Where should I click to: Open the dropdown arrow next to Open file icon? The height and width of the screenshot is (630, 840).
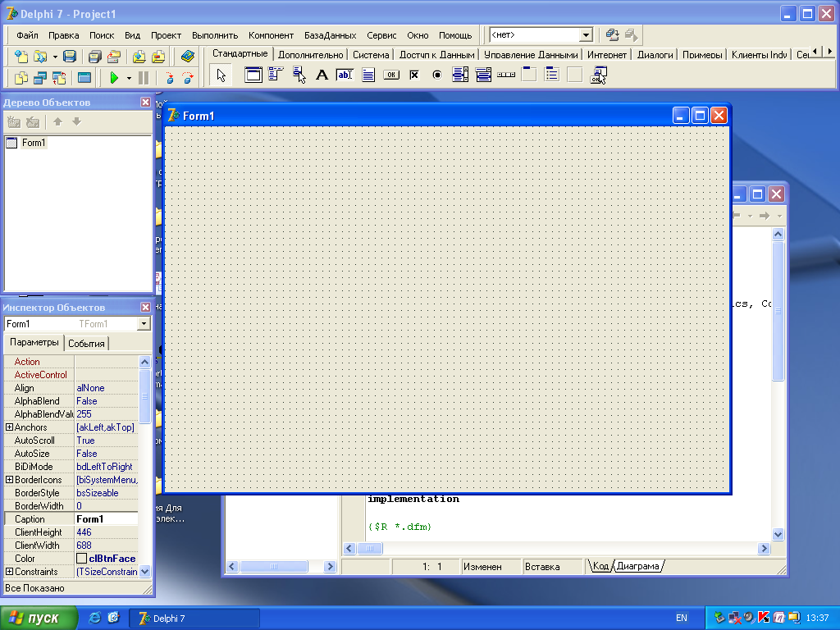[55, 57]
